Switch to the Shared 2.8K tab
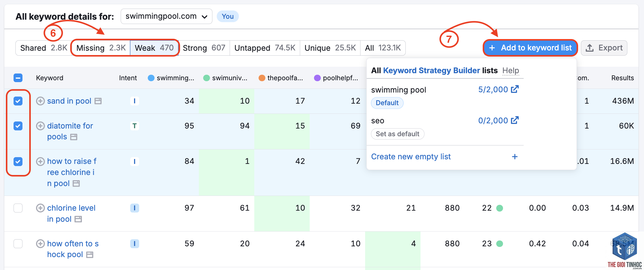644x270 pixels. 44,48
